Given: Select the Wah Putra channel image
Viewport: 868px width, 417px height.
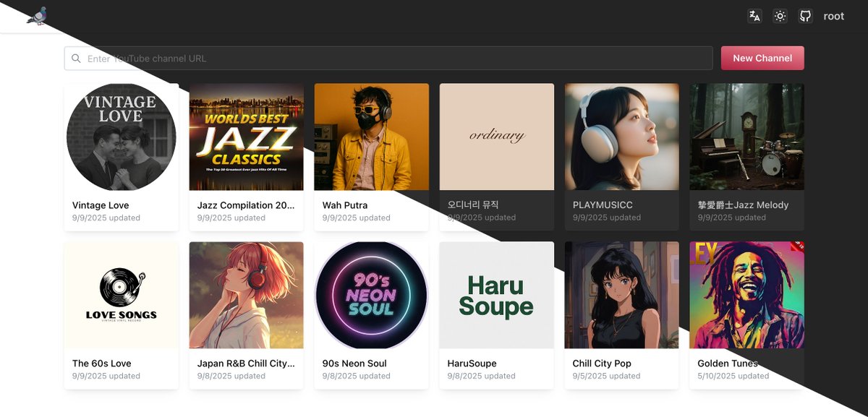Looking at the screenshot, I should tap(371, 137).
